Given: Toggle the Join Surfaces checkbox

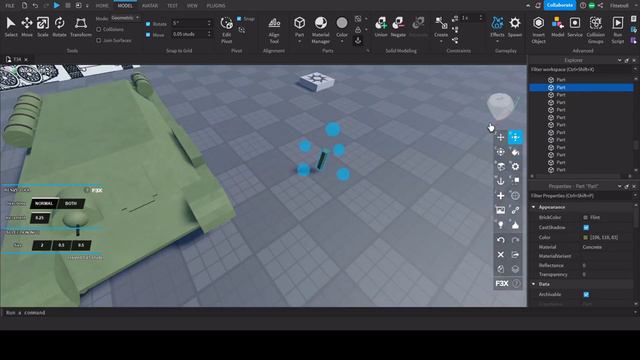Looking at the screenshot, I should [98, 40].
